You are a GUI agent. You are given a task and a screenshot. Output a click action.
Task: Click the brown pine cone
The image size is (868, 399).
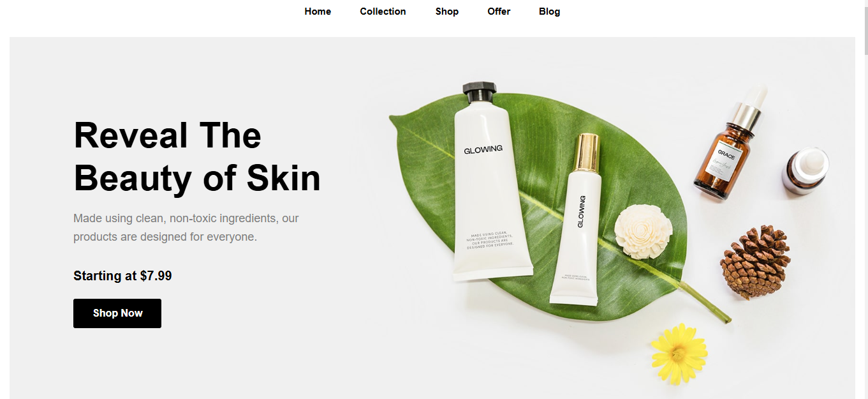[x=756, y=261]
